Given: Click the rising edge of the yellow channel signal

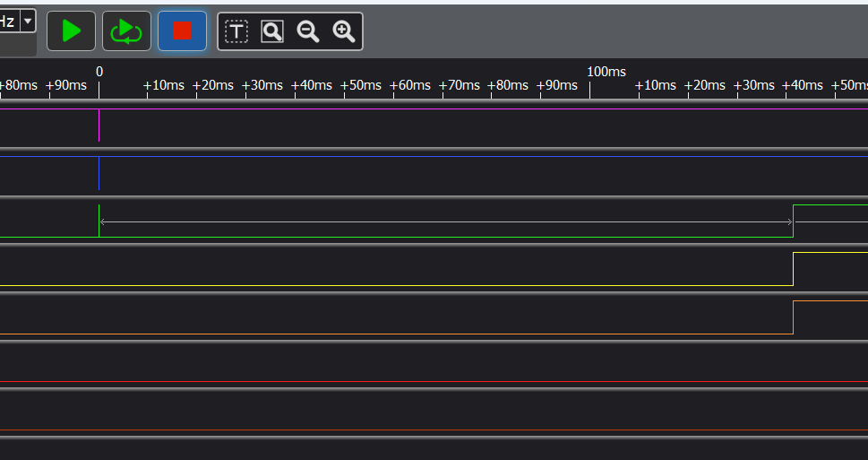Looking at the screenshot, I should [794, 269].
